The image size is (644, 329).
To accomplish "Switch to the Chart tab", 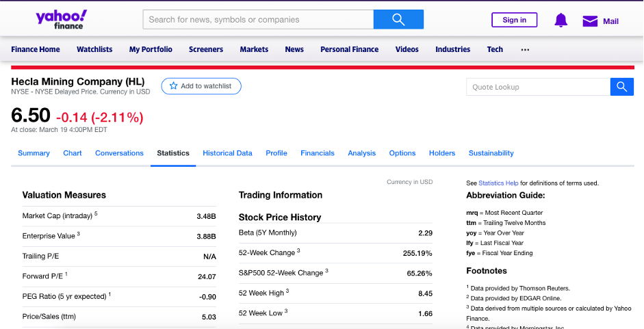I will pos(73,153).
